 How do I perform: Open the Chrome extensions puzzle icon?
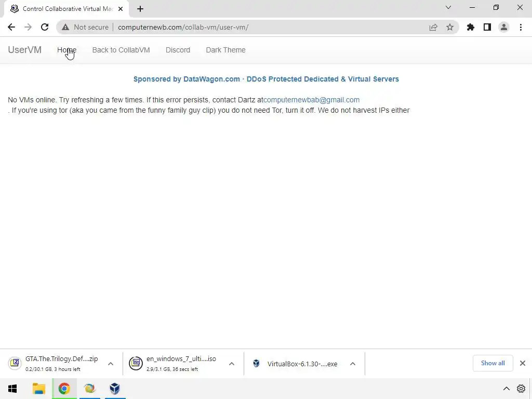[x=471, y=27]
